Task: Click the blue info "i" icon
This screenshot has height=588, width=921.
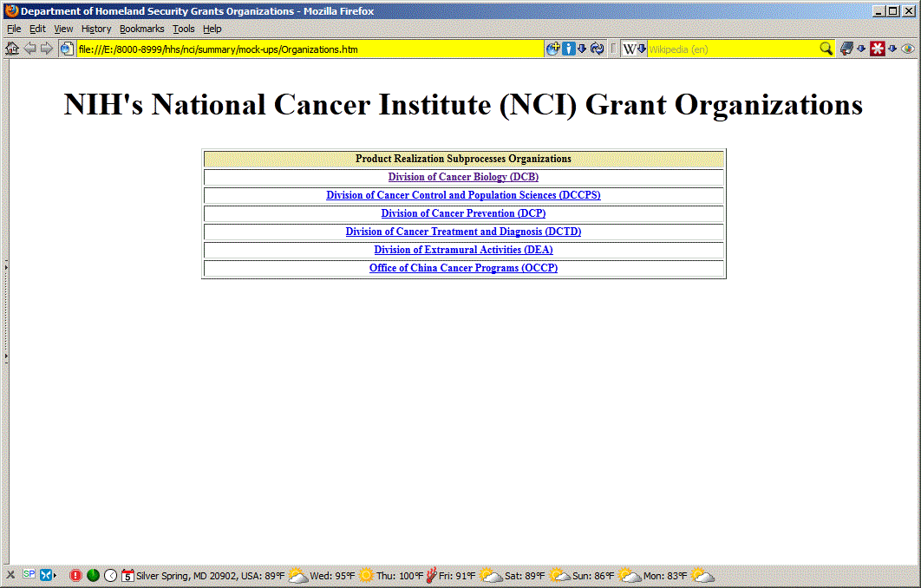Action: [569, 49]
